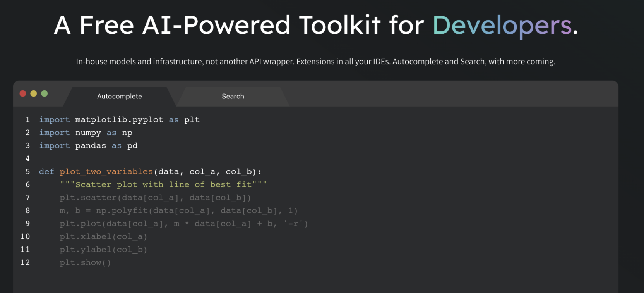The image size is (644, 293).
Task: Click the plot_two_variables function name
Action: tap(106, 171)
